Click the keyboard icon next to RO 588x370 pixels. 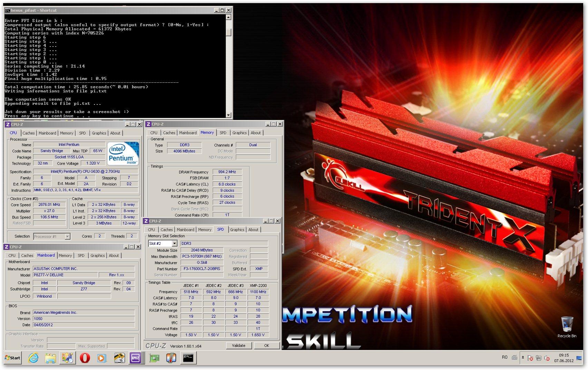point(514,358)
